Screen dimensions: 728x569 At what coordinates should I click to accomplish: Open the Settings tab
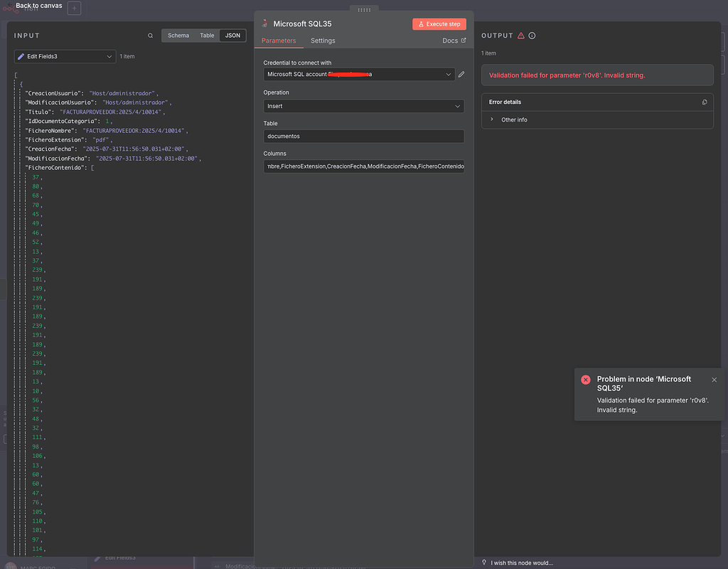pyautogui.click(x=323, y=41)
